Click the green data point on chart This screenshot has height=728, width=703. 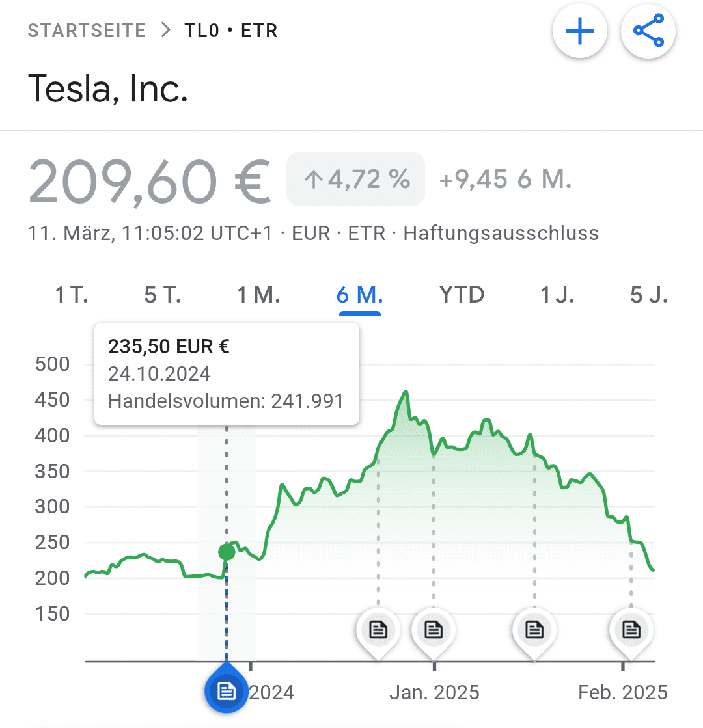click(x=227, y=552)
